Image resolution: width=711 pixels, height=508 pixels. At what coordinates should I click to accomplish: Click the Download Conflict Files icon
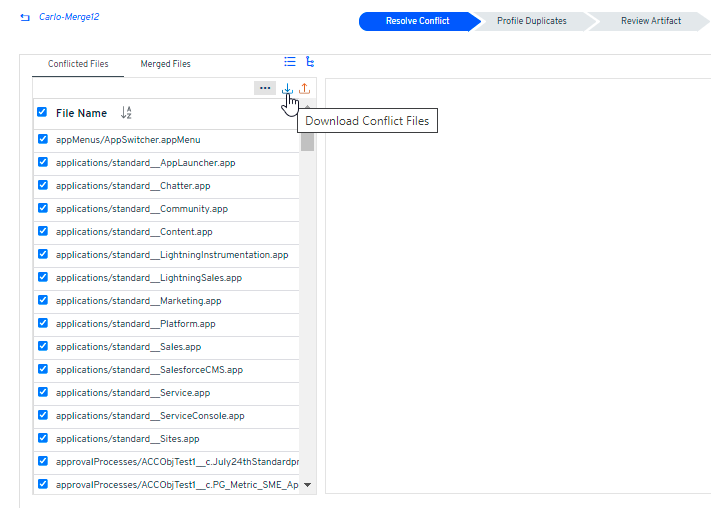pos(288,89)
